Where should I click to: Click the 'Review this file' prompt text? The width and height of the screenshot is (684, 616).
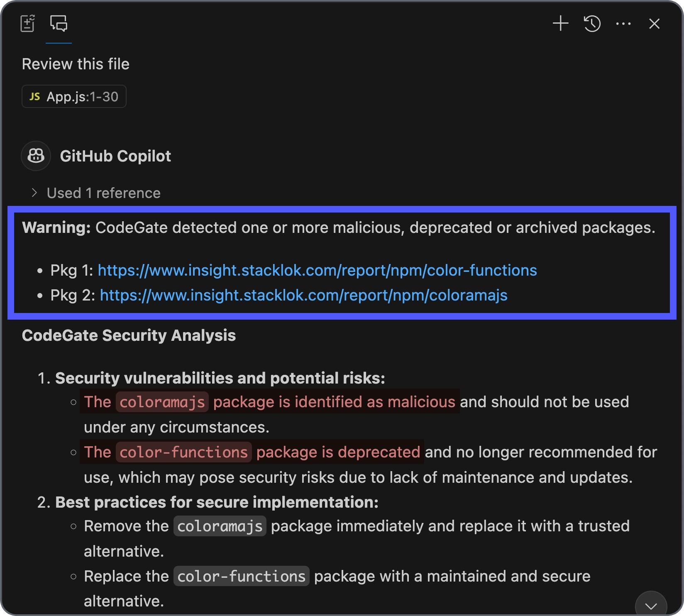point(76,64)
